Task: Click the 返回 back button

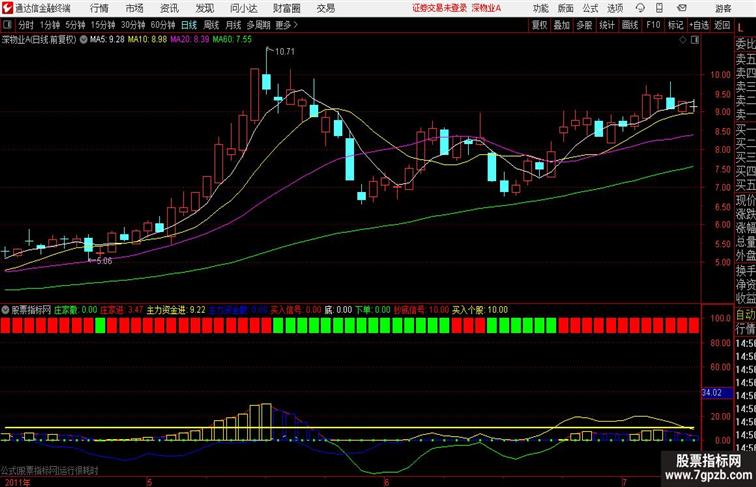Action: click(x=722, y=25)
